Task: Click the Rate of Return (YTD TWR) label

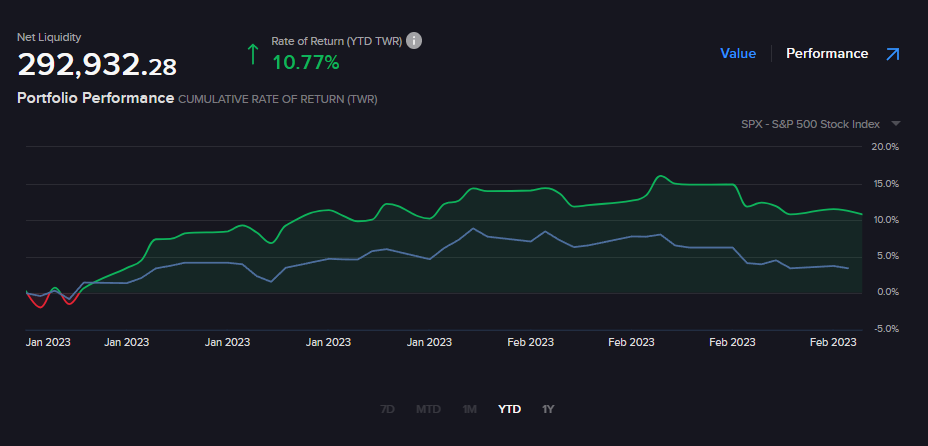Action: point(335,41)
